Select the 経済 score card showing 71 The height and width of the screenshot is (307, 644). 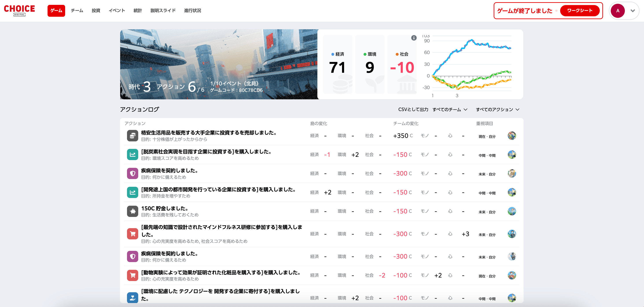(337, 65)
